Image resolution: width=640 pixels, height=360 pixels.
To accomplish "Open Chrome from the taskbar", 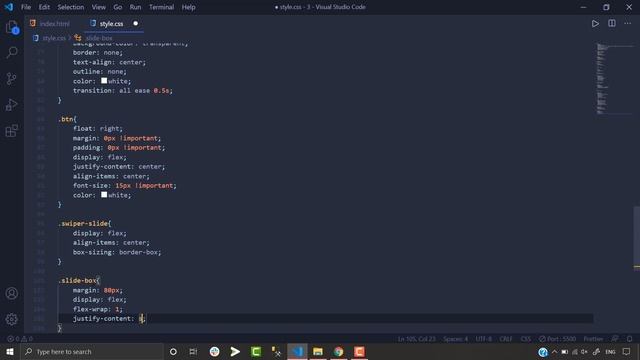I will pos(338,351).
